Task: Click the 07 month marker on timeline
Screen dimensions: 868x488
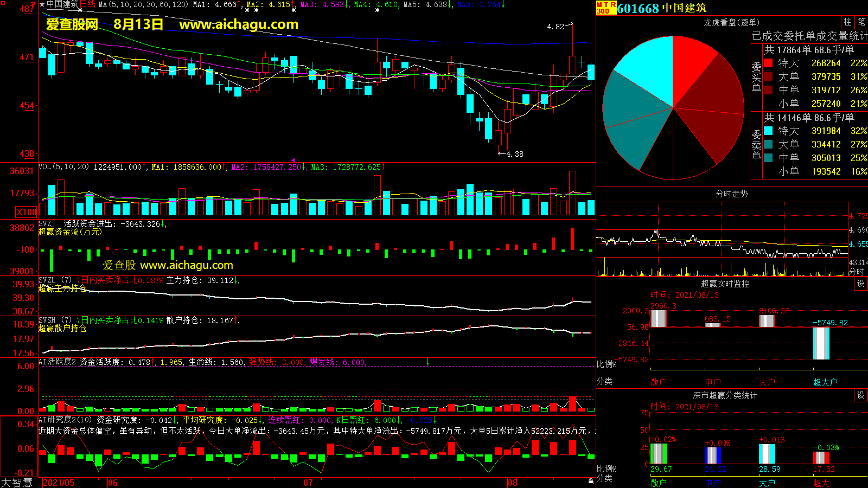Action: pos(308,483)
